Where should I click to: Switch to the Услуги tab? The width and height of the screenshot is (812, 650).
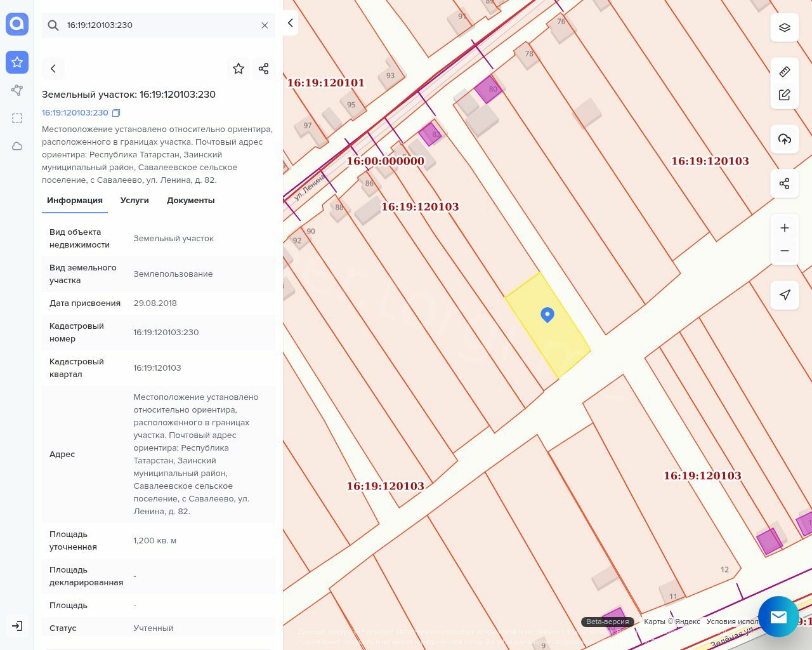134,201
